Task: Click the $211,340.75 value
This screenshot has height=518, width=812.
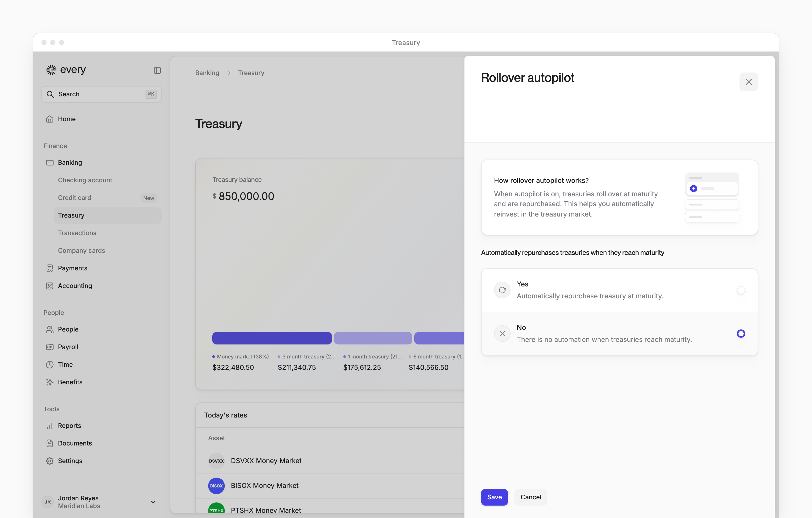Action: coord(297,368)
